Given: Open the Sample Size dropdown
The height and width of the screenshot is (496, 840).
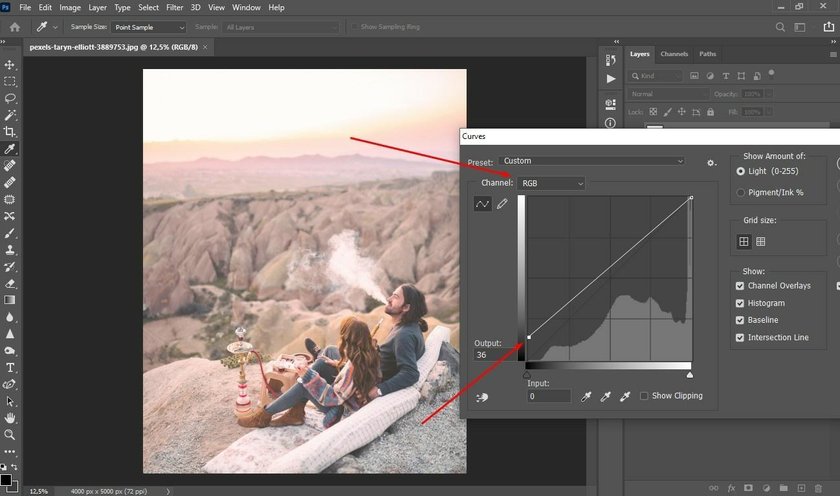Looking at the screenshot, I should (x=148, y=27).
